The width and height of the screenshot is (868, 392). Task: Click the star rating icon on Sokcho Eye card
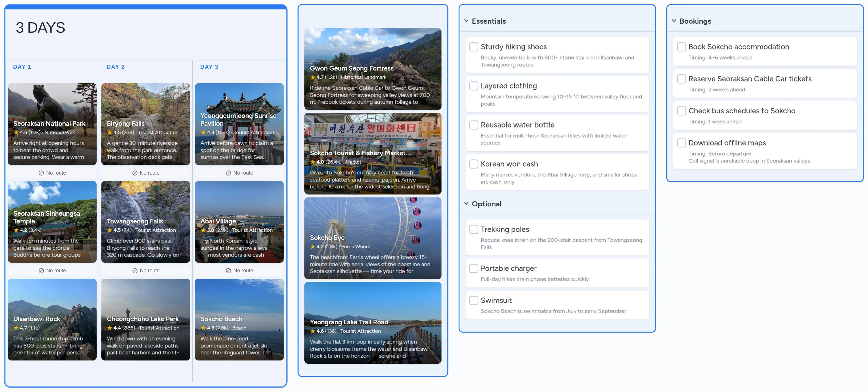313,247
